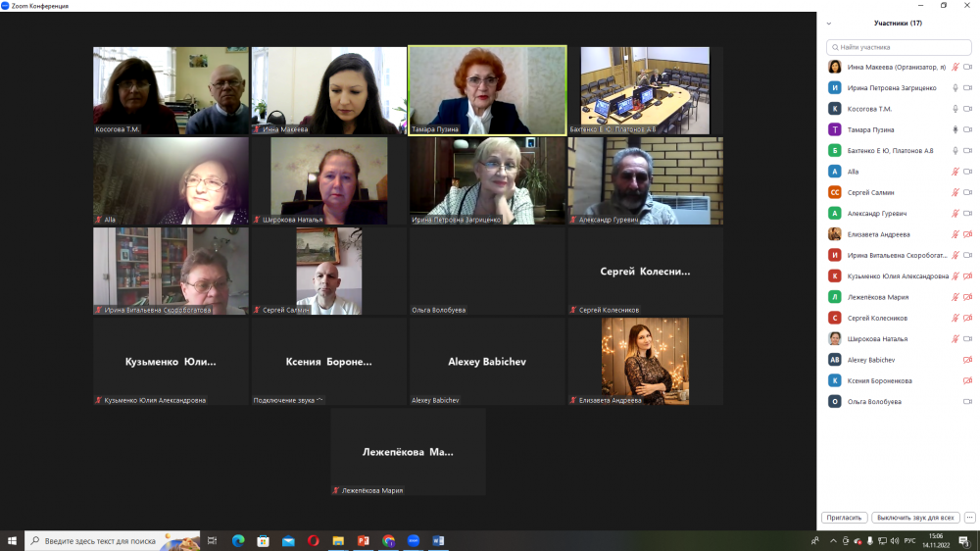
Task: Click muted microphone icon next to Alla
Action: pyautogui.click(x=955, y=172)
